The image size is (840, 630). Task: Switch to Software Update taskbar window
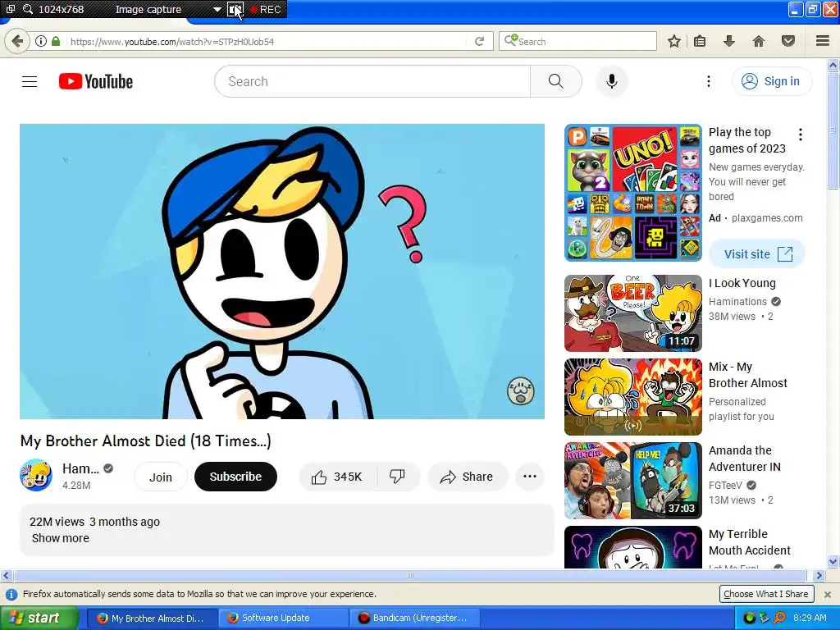(284, 619)
